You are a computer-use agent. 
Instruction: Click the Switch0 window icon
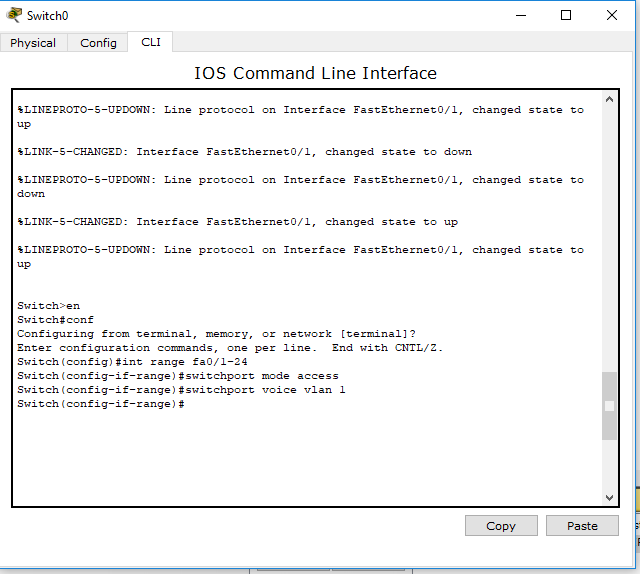pos(14,15)
